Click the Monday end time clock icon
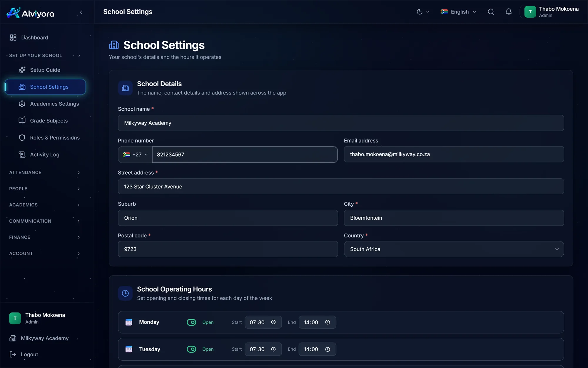The width and height of the screenshot is (588, 368). [328, 322]
